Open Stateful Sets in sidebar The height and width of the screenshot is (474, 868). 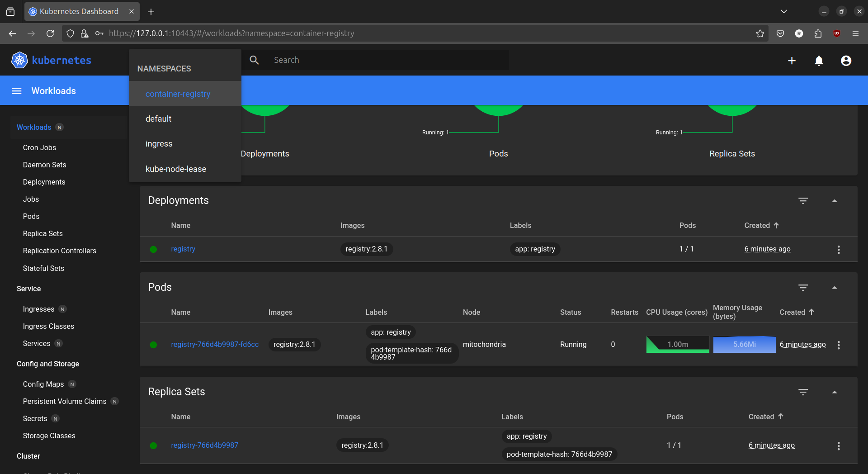point(43,268)
